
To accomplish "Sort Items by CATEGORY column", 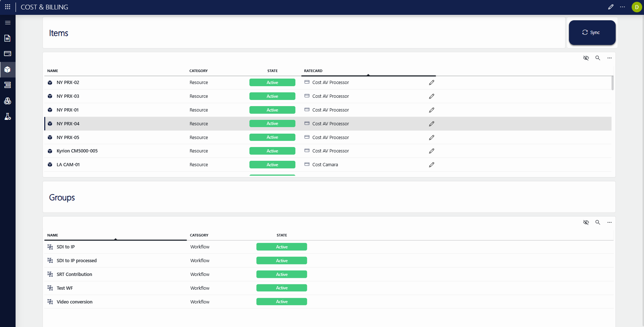I will click(198, 71).
